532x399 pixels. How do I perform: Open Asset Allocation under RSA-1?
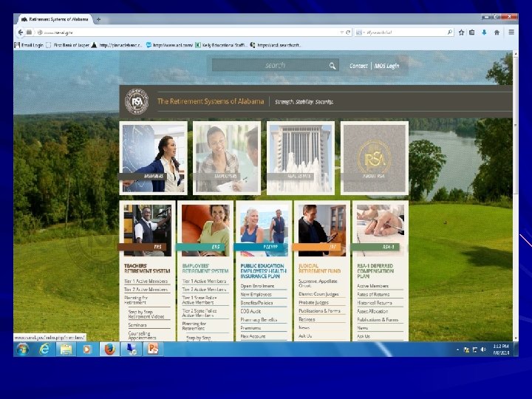[x=372, y=311]
